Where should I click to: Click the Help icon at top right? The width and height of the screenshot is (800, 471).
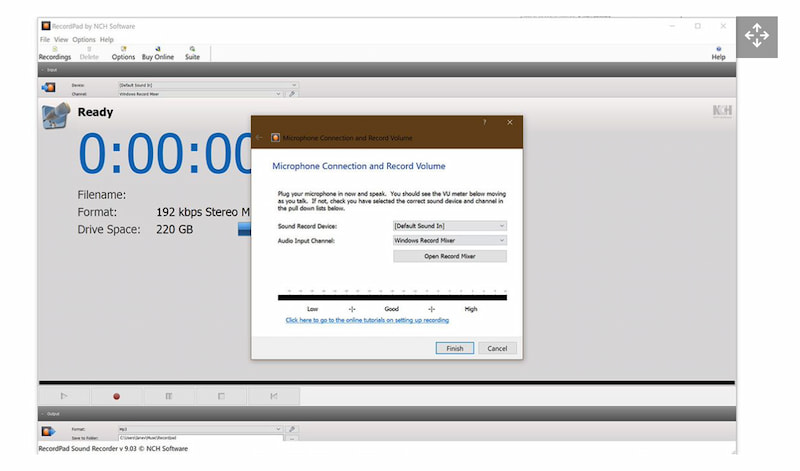(718, 52)
